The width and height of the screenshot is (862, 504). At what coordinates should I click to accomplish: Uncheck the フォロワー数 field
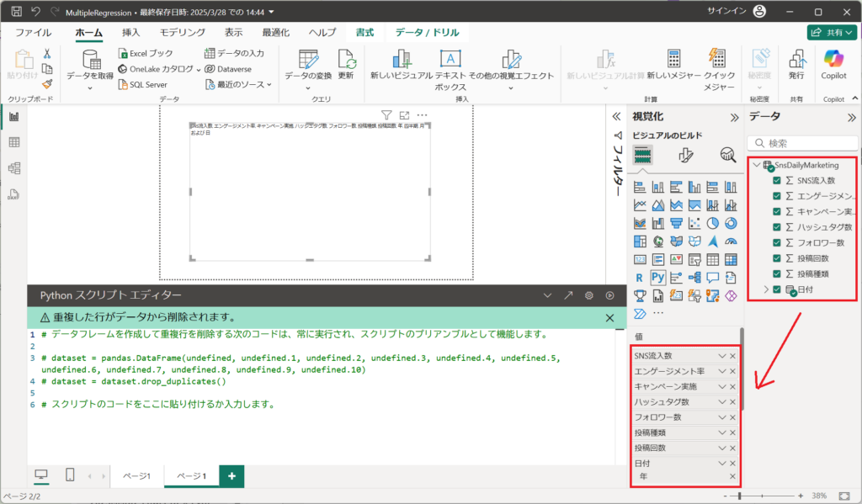[x=777, y=242]
